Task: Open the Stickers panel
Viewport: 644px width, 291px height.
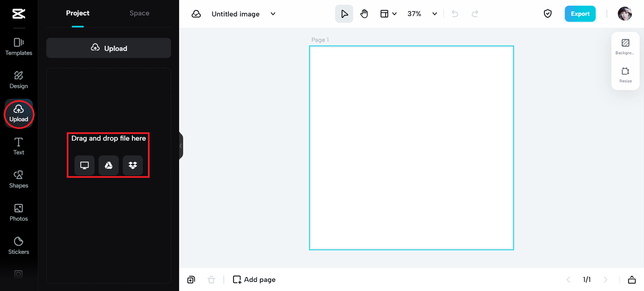Action: point(19,246)
